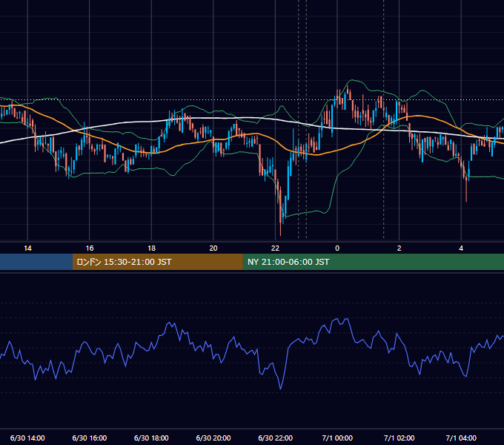
Task: Click the 7/1 02:00 date label
Action: (399, 438)
